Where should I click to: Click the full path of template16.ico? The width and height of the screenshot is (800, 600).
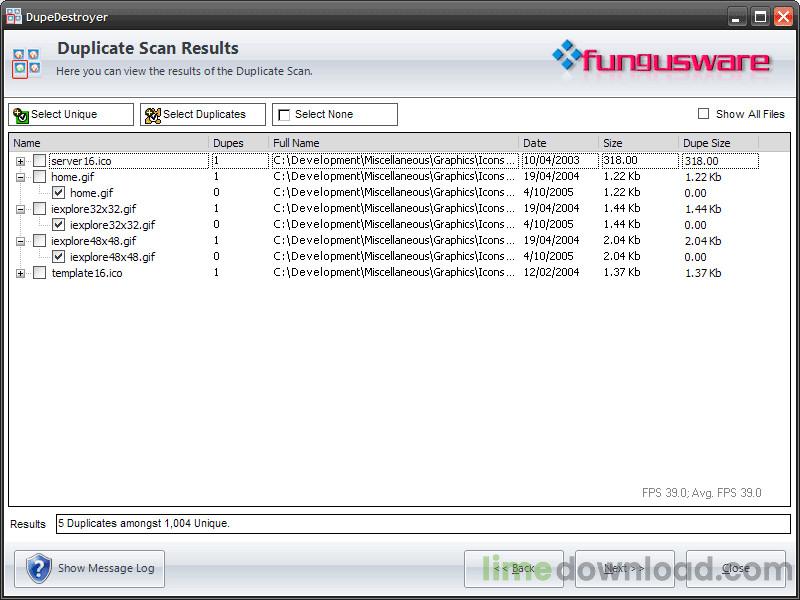coord(394,272)
